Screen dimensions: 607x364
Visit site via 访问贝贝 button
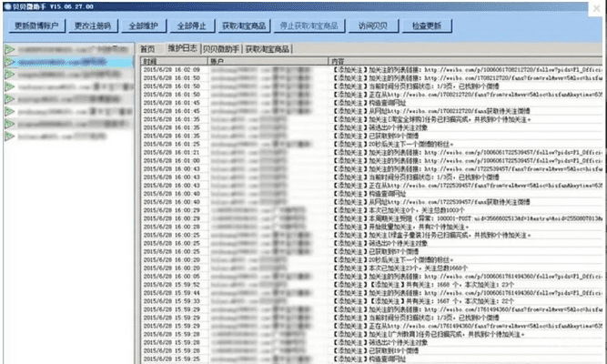tap(373, 26)
